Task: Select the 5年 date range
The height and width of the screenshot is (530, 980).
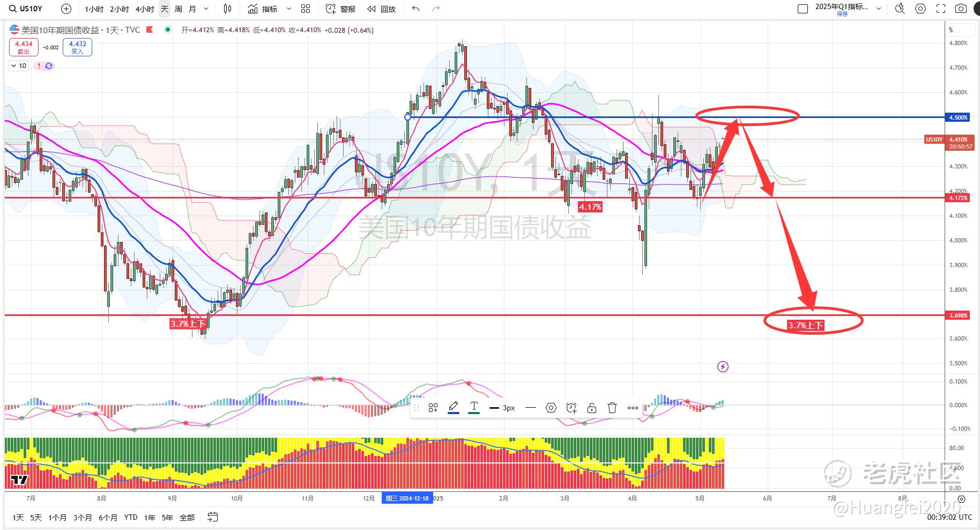Action: click(x=168, y=518)
